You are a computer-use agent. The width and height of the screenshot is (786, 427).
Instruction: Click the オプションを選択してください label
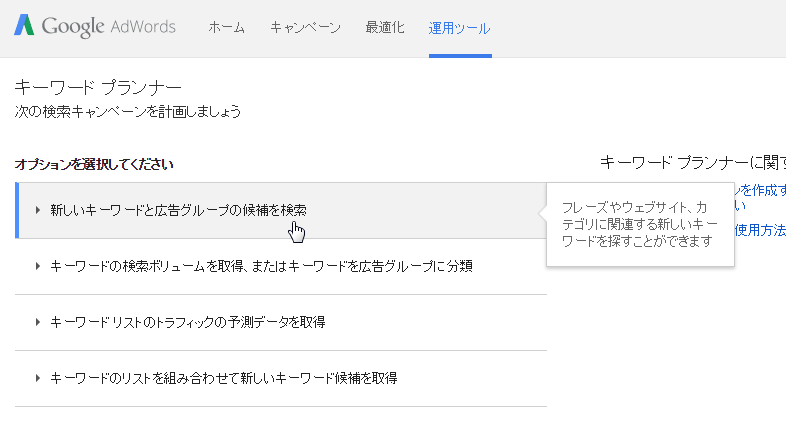coord(94,163)
